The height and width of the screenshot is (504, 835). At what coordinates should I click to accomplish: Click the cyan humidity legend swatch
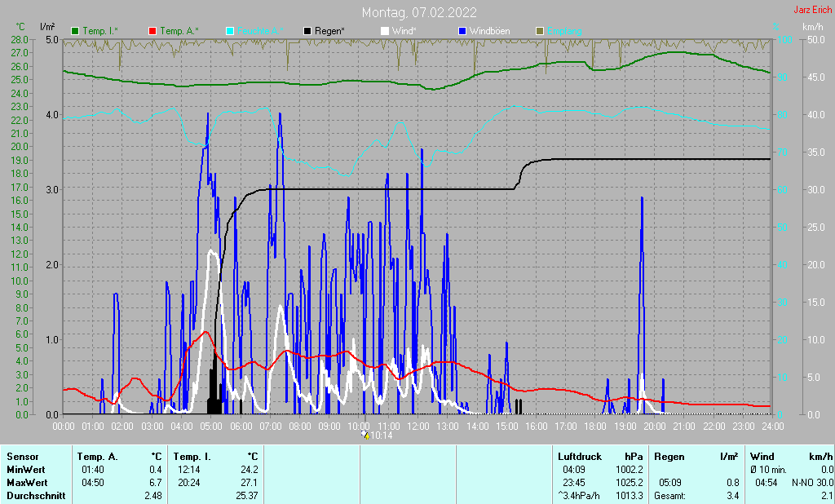click(230, 31)
